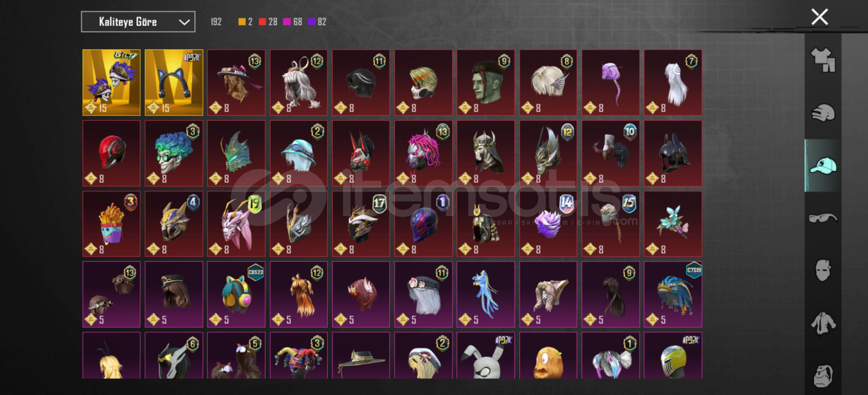868x395 pixels.
Task: Select the yellow cat headphones C8S23 item
Action: point(236,294)
